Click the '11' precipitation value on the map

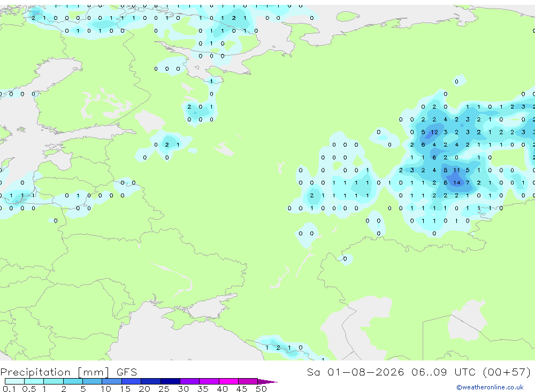point(456,170)
